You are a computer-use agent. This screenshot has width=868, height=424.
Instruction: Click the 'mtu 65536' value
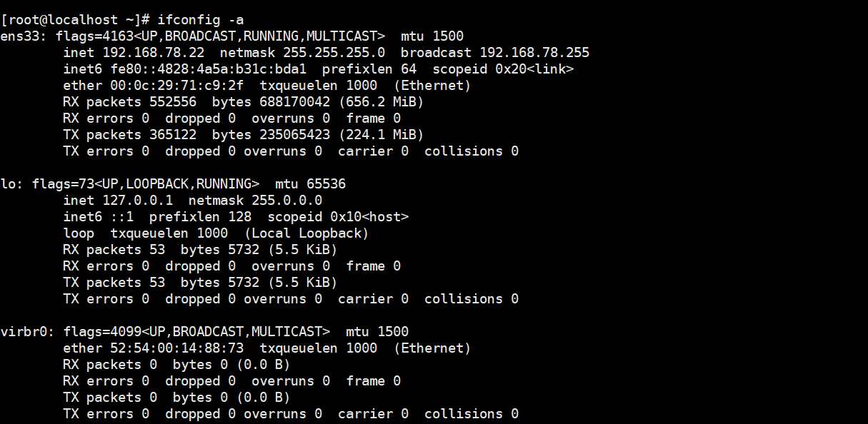click(x=311, y=184)
